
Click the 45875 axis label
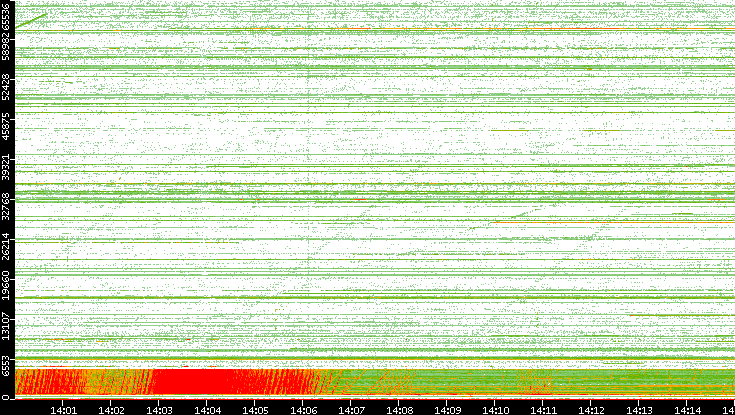[7, 126]
